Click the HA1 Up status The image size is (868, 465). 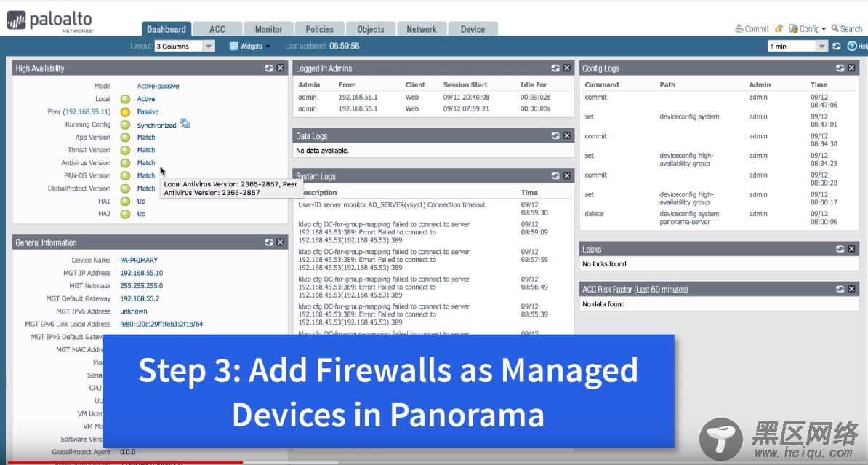pyautogui.click(x=141, y=201)
